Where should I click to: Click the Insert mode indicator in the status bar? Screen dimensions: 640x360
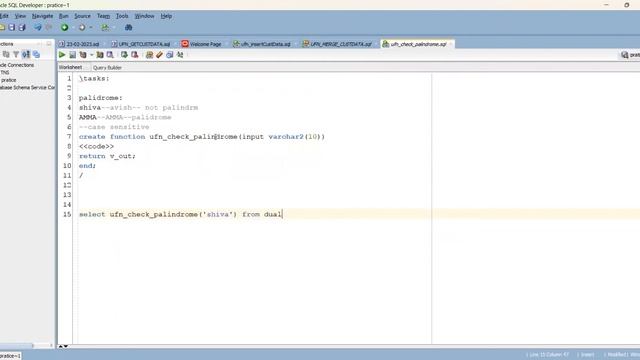(x=587, y=355)
